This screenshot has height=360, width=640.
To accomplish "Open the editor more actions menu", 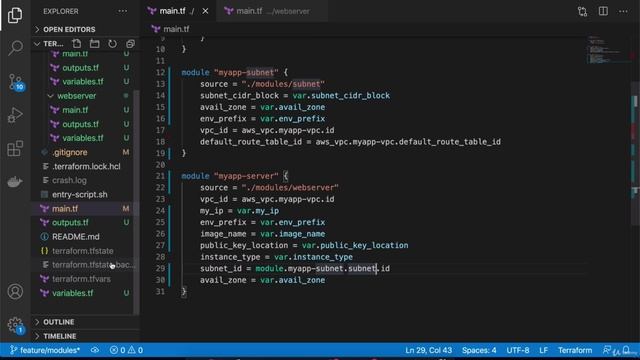I will point(623,11).
